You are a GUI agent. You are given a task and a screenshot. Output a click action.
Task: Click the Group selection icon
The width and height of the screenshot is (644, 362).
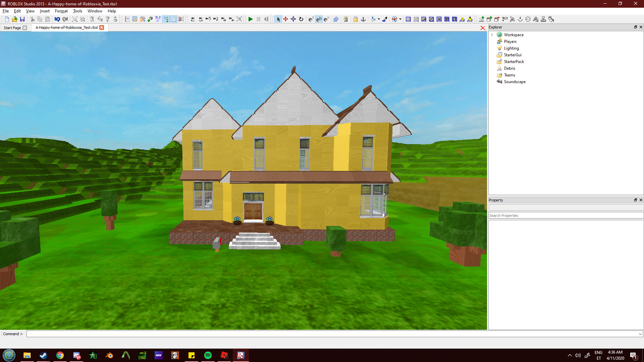pyautogui.click(x=75, y=19)
